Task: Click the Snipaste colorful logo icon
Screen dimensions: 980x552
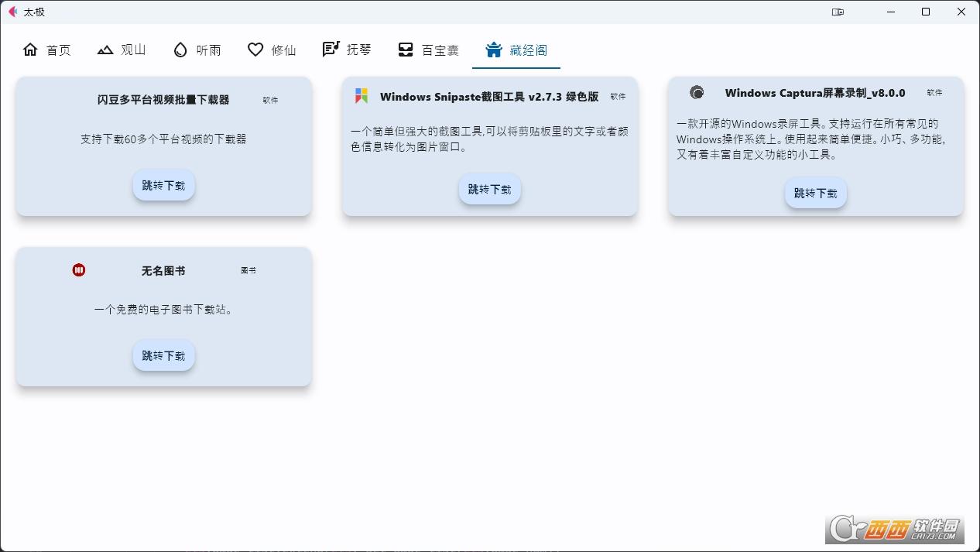Action: tap(361, 96)
